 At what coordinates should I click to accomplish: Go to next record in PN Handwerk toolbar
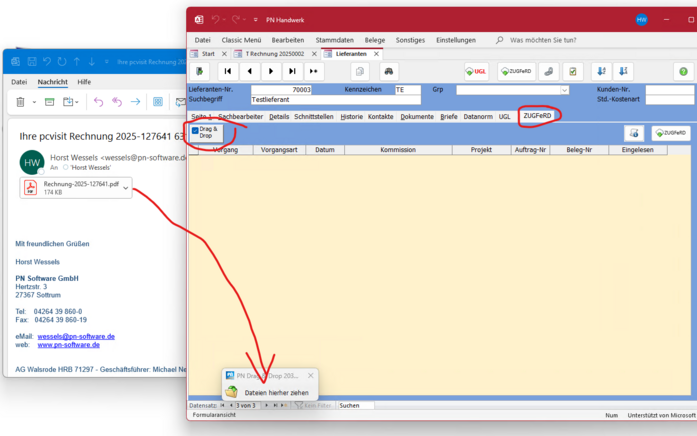(271, 71)
